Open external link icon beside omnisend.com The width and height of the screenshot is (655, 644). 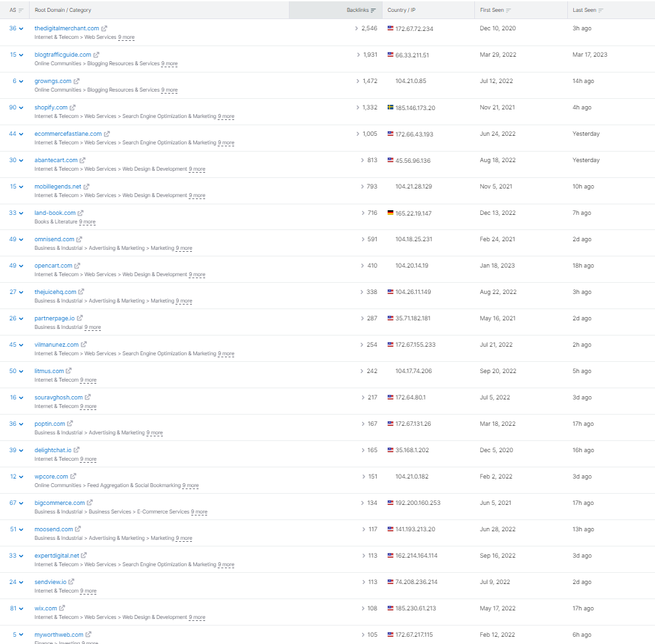coord(79,239)
